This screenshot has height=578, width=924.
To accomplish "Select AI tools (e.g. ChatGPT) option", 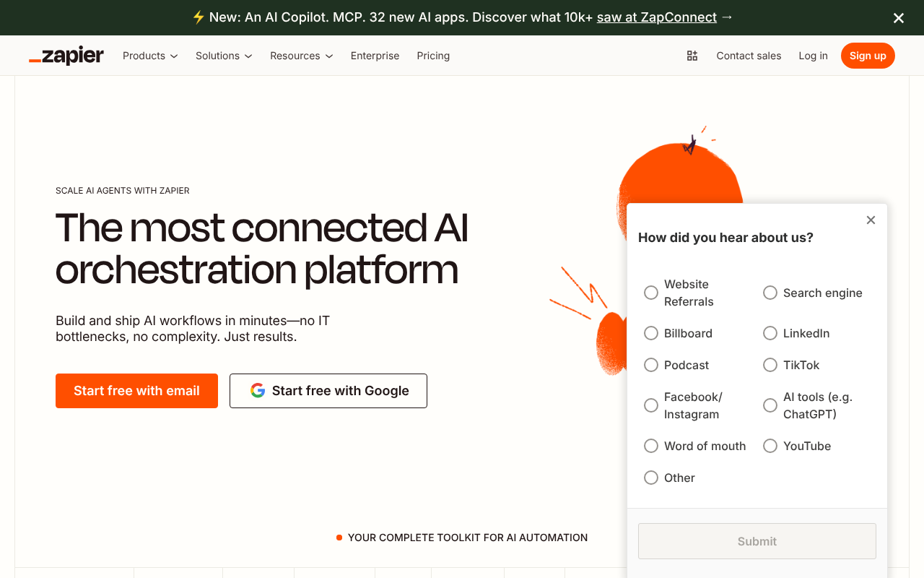I will (x=770, y=405).
